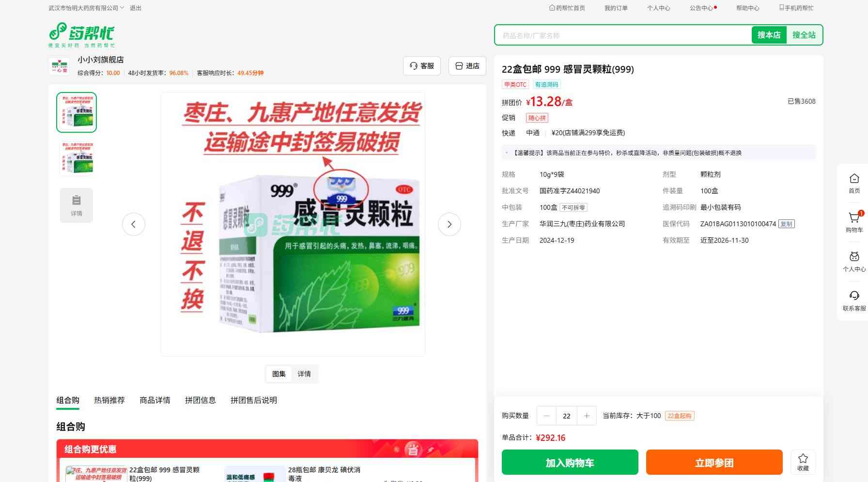This screenshot has width=868, height=482.
Task: Open the shopping cart sidebar icon
Action: point(854,222)
